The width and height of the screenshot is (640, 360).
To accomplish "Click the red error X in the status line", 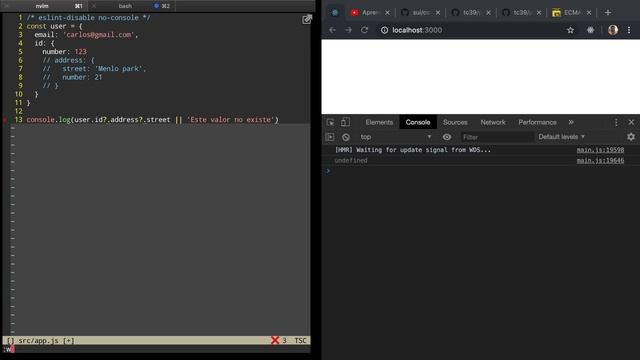I will click(x=275, y=340).
